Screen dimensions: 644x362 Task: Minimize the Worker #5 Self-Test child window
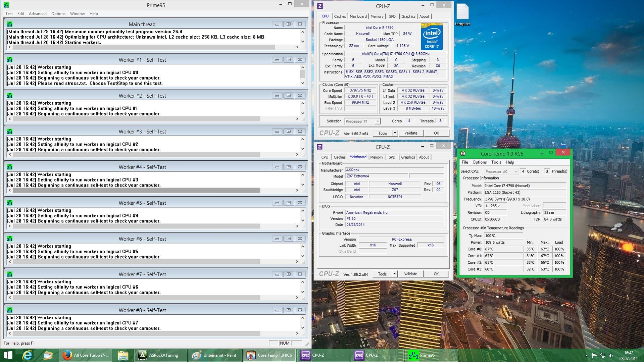click(x=277, y=203)
